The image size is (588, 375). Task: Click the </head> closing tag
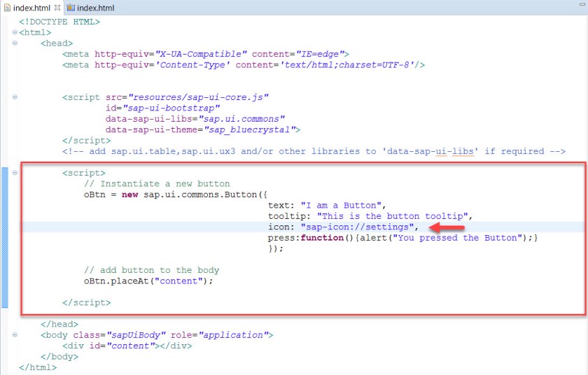[59, 324]
